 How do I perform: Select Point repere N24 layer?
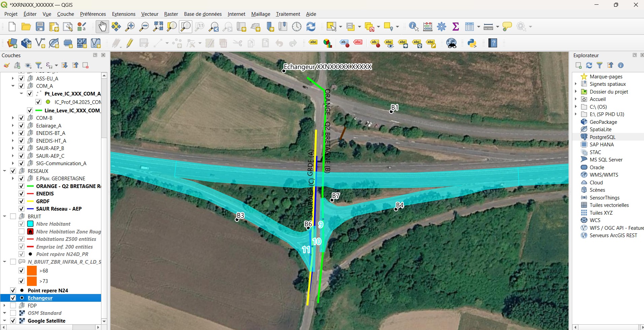click(x=48, y=291)
